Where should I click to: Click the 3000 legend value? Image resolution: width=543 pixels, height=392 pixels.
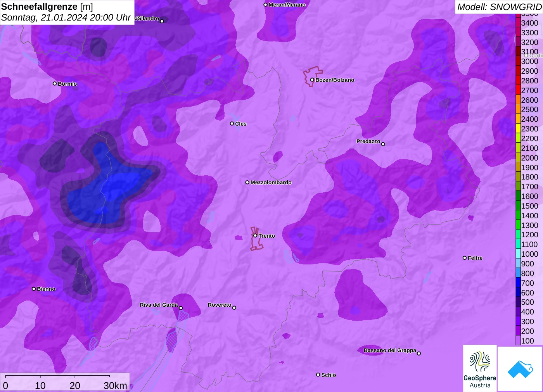point(530,61)
